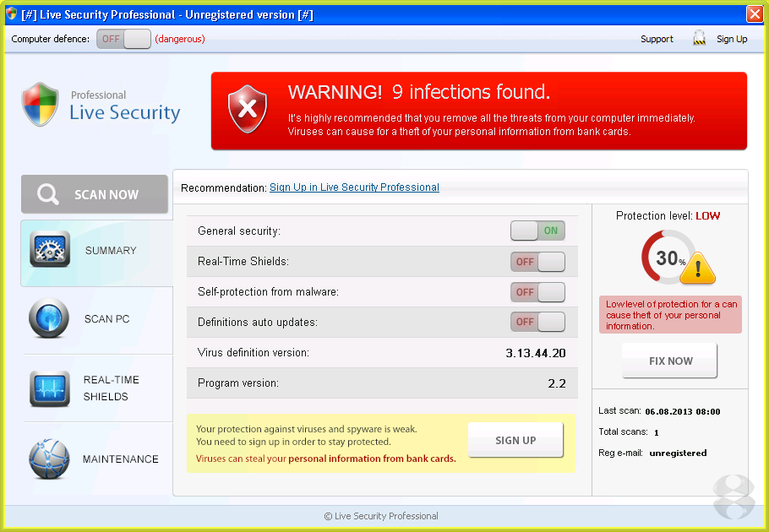This screenshot has width=769, height=532.
Task: Click the bank cards virus warning in red
Action: click(x=325, y=459)
